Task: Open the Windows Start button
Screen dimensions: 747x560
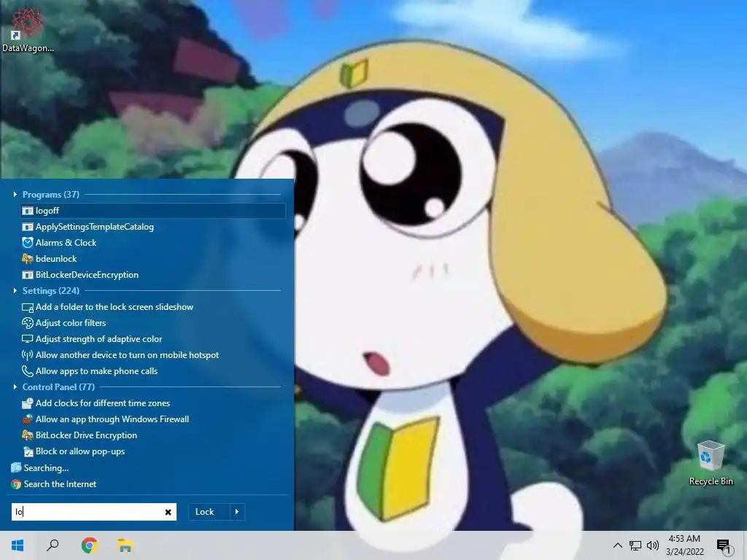Action: coord(18,545)
